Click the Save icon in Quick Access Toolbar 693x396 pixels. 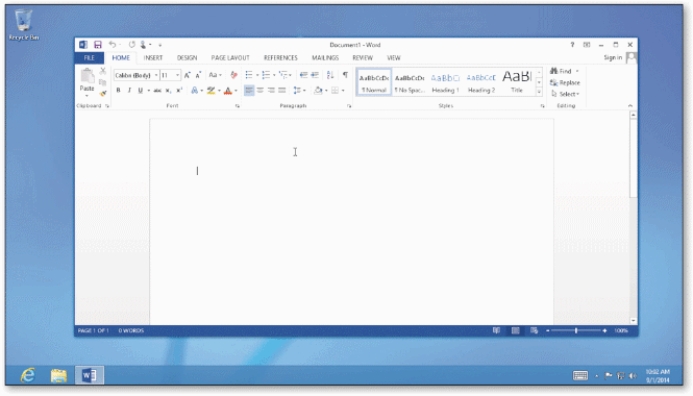coord(98,45)
